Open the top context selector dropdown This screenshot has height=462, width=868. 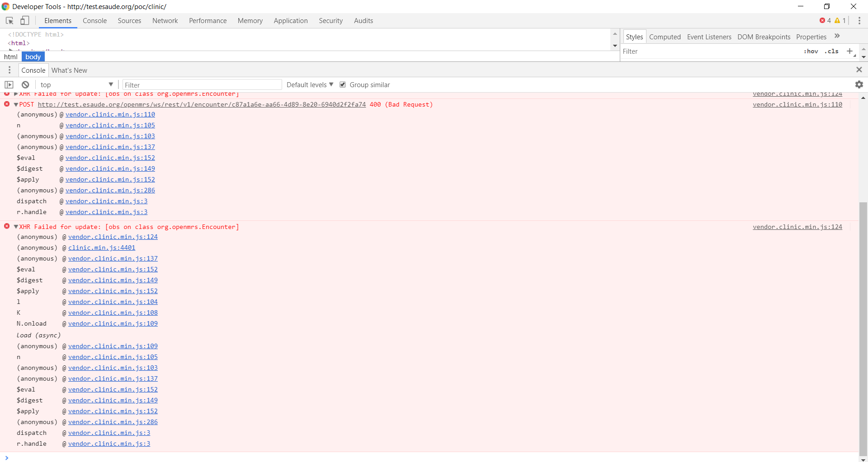click(x=76, y=85)
